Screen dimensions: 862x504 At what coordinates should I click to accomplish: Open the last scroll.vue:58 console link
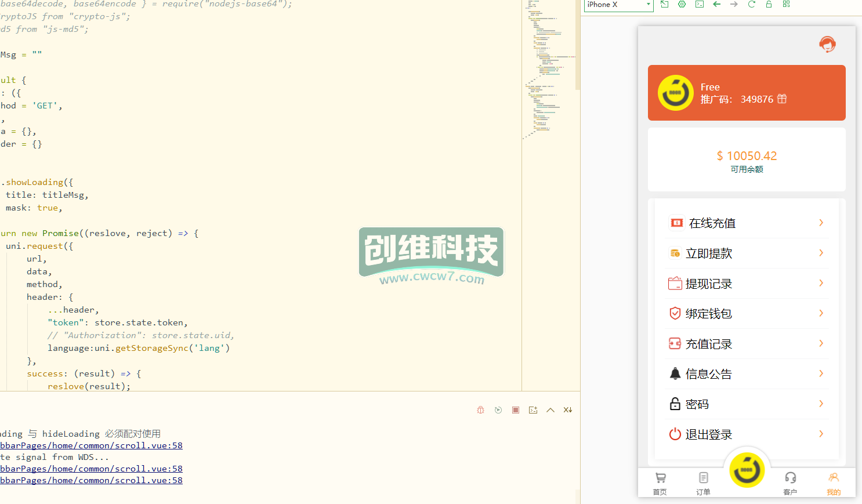tap(91, 480)
